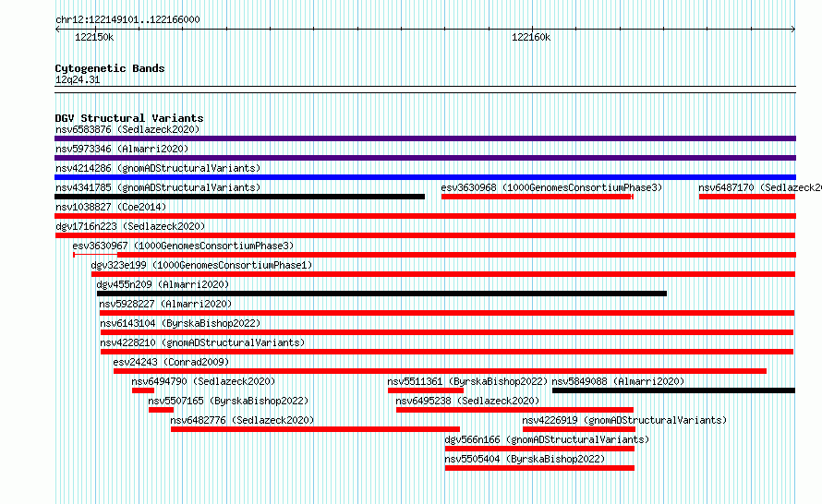Image resolution: width=822 pixels, height=504 pixels.
Task: Open the nsv6487170 variant label
Action: tap(759, 187)
